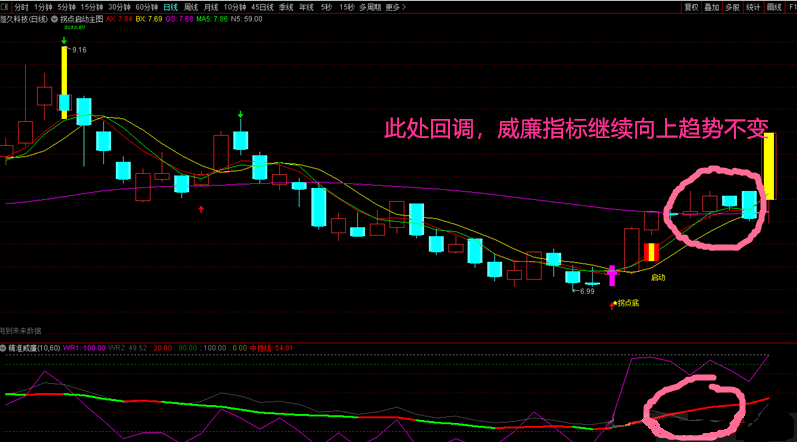Expand the 更多 periods chevron

click(404, 7)
